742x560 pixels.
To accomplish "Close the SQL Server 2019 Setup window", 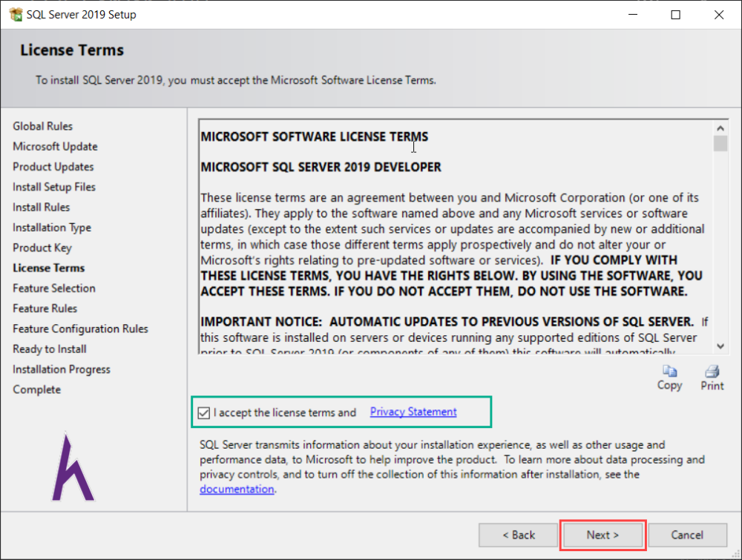I will pos(719,15).
